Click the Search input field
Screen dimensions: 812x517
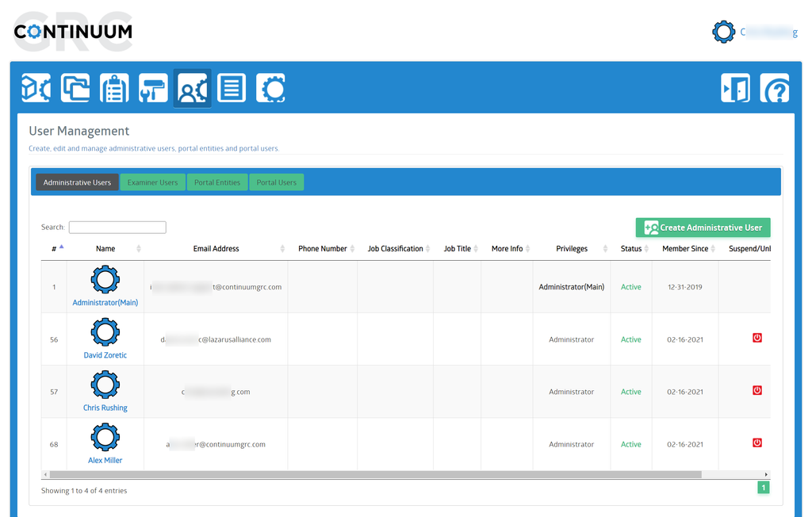pyautogui.click(x=117, y=228)
